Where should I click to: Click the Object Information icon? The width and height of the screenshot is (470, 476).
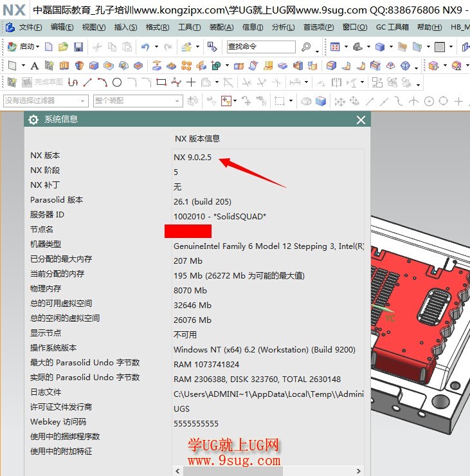pos(212,47)
